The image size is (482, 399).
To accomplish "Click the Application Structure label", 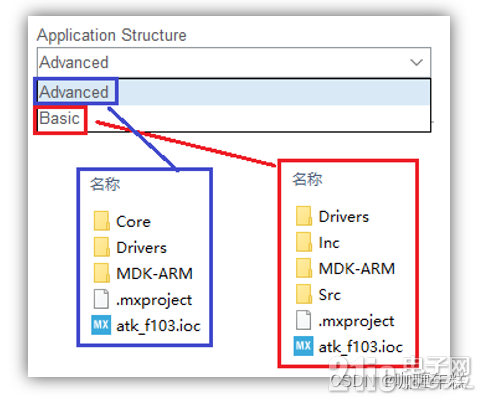I will point(112,35).
